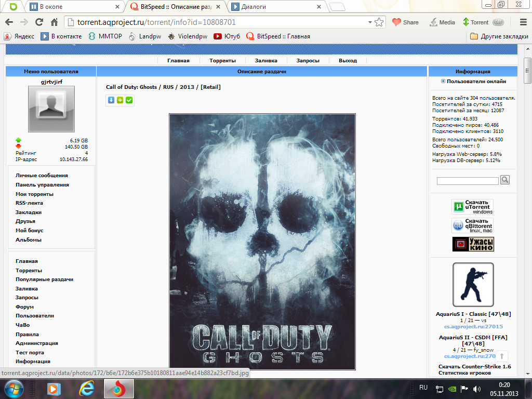Click the green plus bookmark icon
The width and height of the screenshot is (532, 399).
click(120, 100)
